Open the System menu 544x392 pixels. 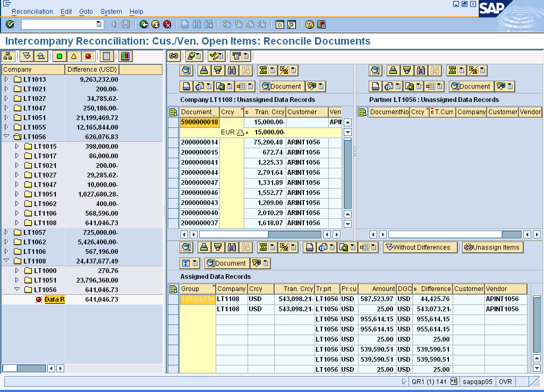111,12
